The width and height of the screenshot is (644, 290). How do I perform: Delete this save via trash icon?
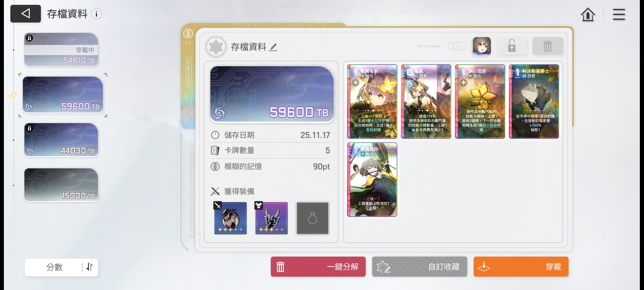[x=547, y=46]
